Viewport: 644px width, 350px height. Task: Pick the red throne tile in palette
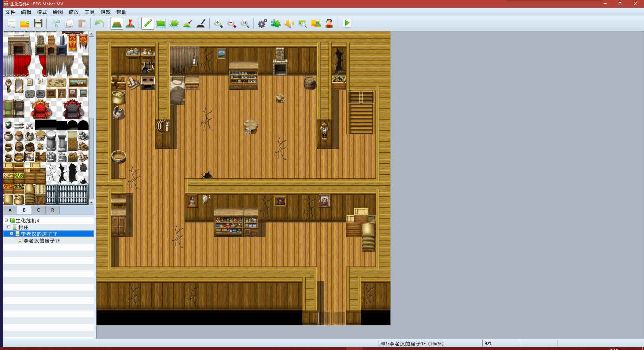click(41, 109)
